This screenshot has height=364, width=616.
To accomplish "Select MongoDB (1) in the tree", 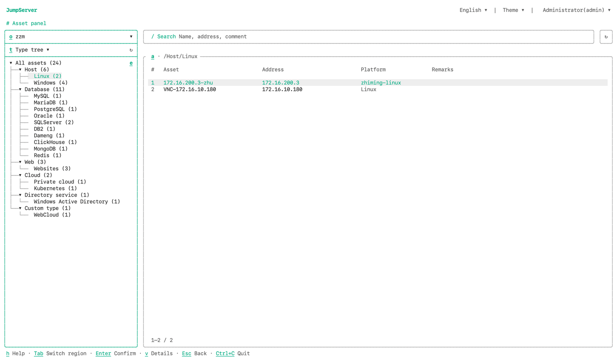I will point(51,149).
